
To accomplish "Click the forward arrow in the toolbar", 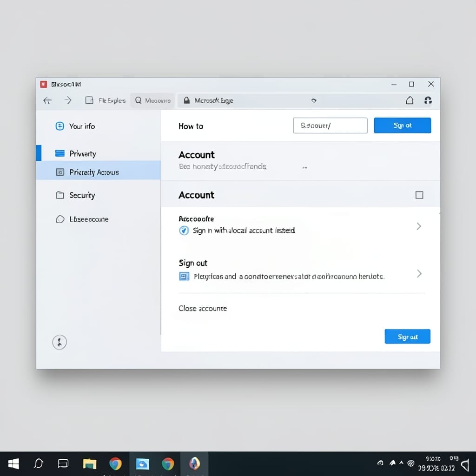I will click(68, 100).
